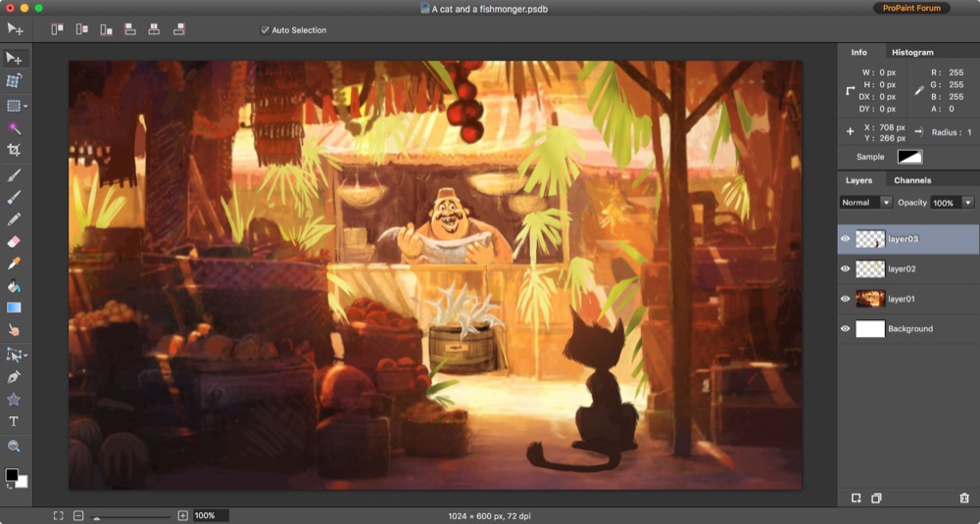This screenshot has height=524, width=980.
Task: Choose the Eraser tool
Action: (x=14, y=241)
